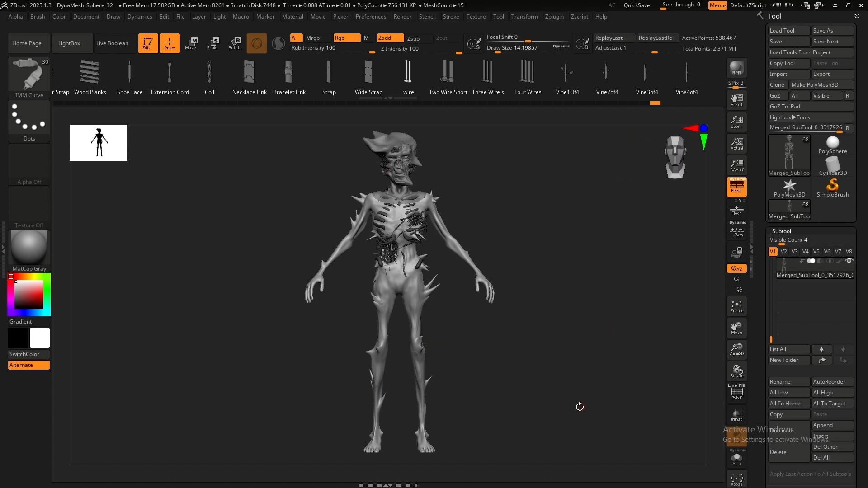Open the Zplugin menu
Viewport: 868px width, 488px height.
pos(554,17)
